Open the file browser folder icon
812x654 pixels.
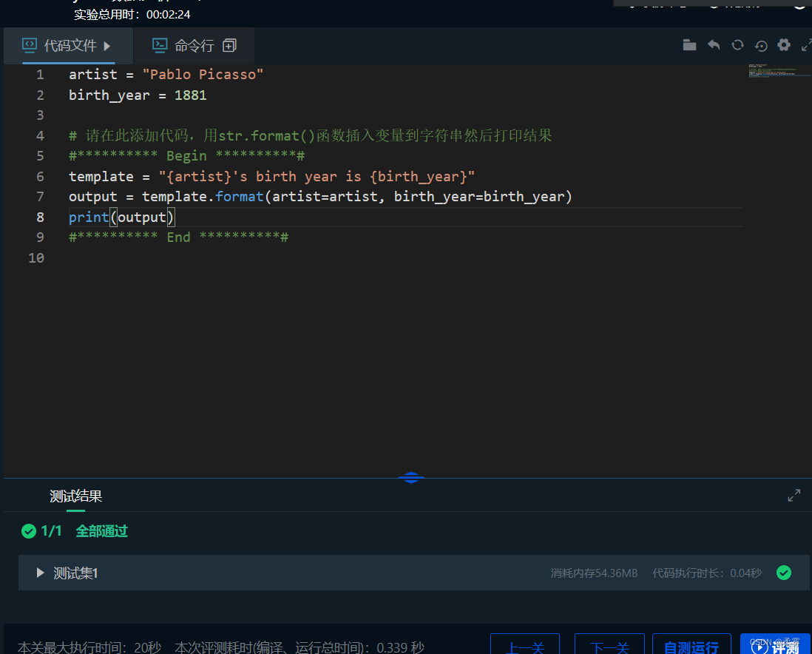coord(689,45)
